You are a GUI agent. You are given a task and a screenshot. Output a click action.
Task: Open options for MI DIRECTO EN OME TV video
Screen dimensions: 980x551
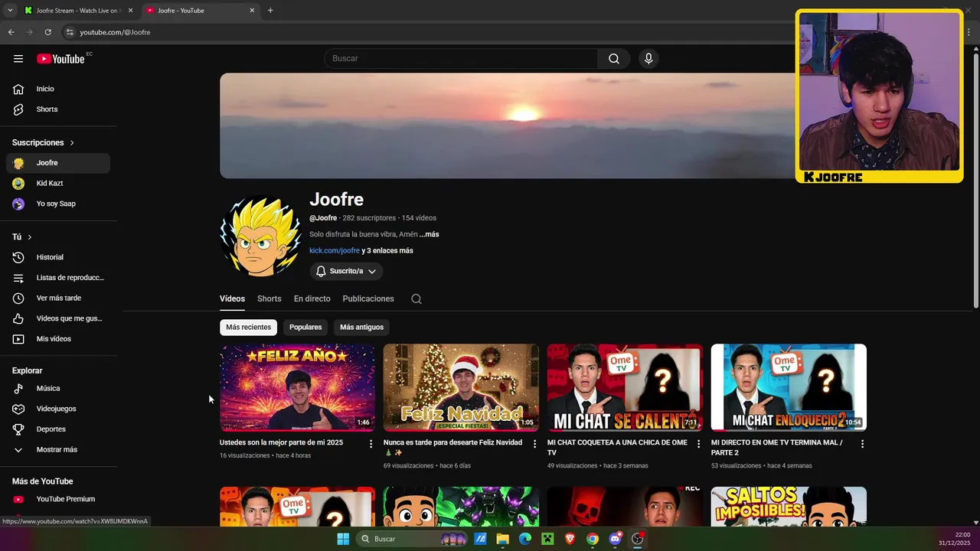click(x=862, y=444)
